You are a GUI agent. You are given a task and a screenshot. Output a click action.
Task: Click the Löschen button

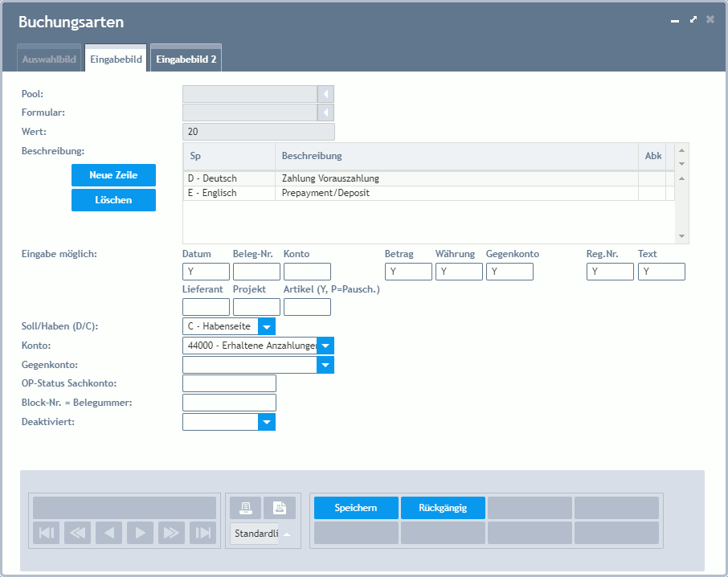tap(114, 200)
